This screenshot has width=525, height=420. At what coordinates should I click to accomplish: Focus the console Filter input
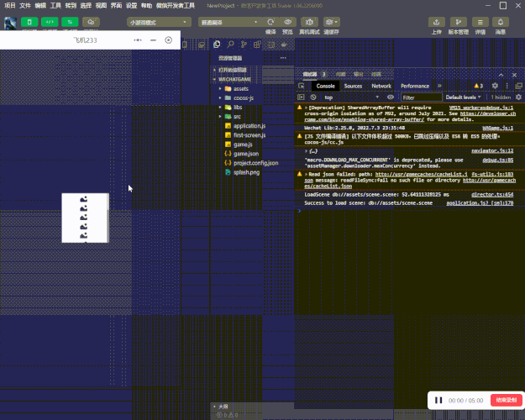422,97
